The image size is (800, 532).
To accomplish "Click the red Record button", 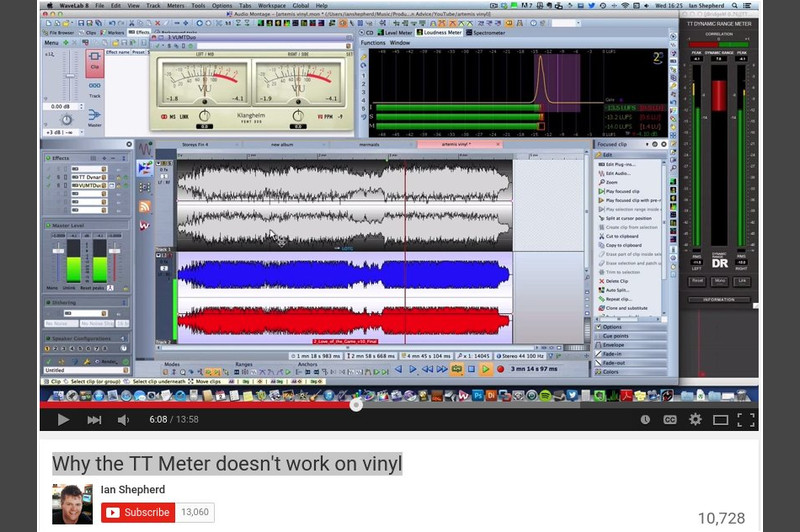I will coord(501,369).
